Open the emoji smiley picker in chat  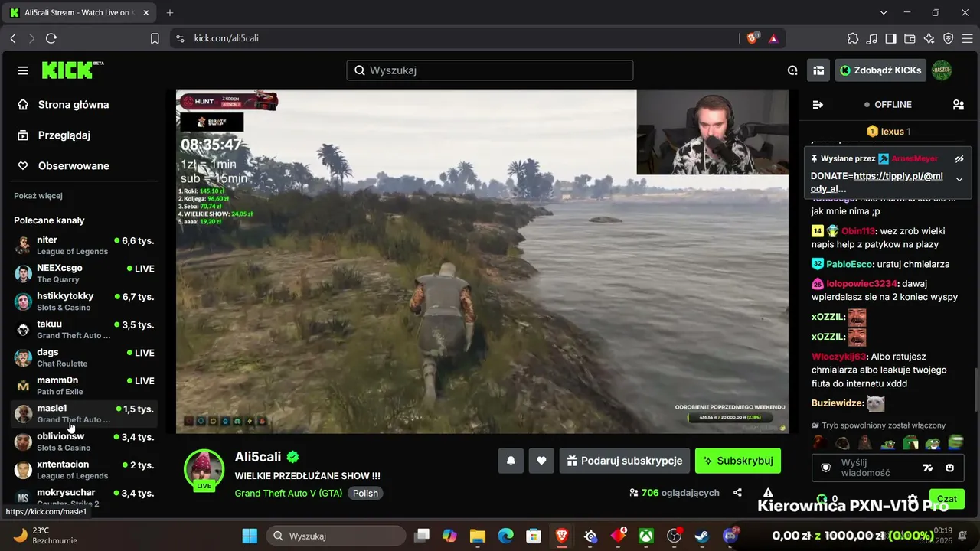tap(950, 468)
